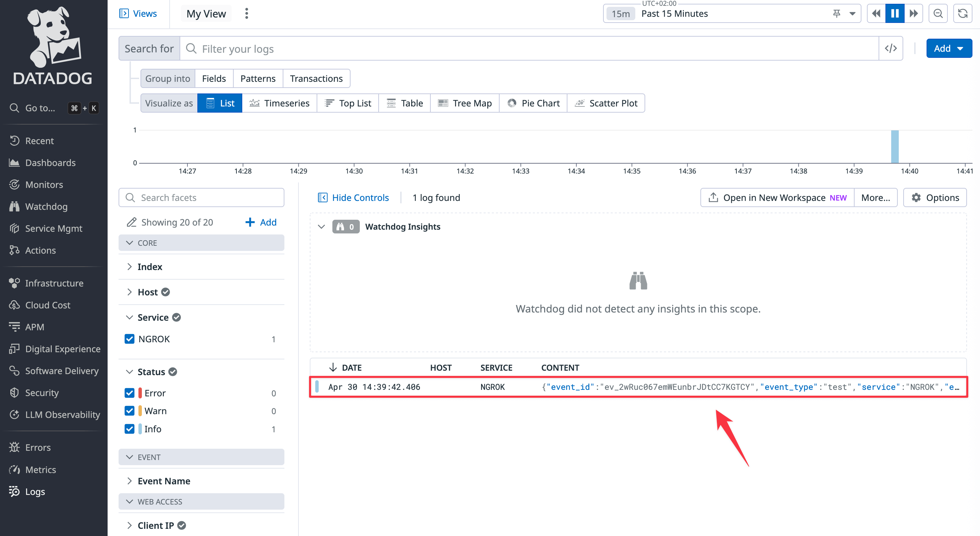Switch to Table visualization

[404, 103]
